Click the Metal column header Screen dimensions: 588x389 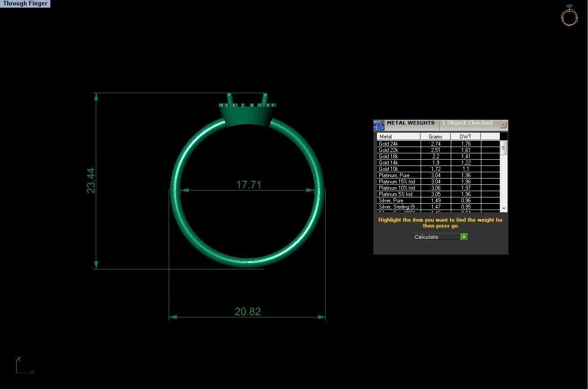tap(399, 136)
